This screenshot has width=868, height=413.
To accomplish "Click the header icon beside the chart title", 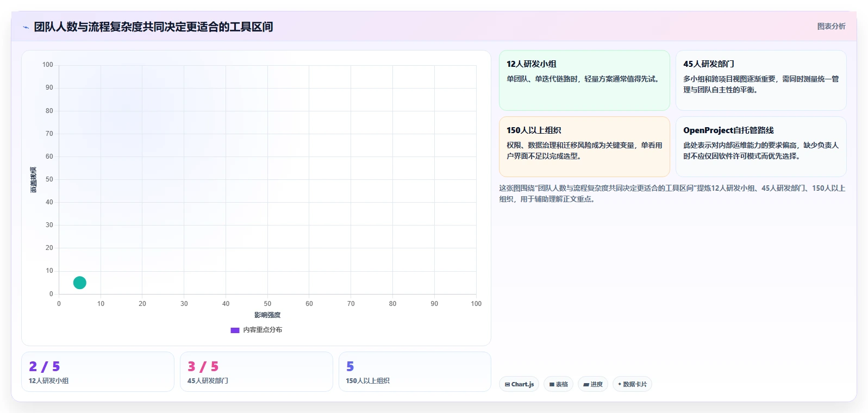I will (26, 27).
